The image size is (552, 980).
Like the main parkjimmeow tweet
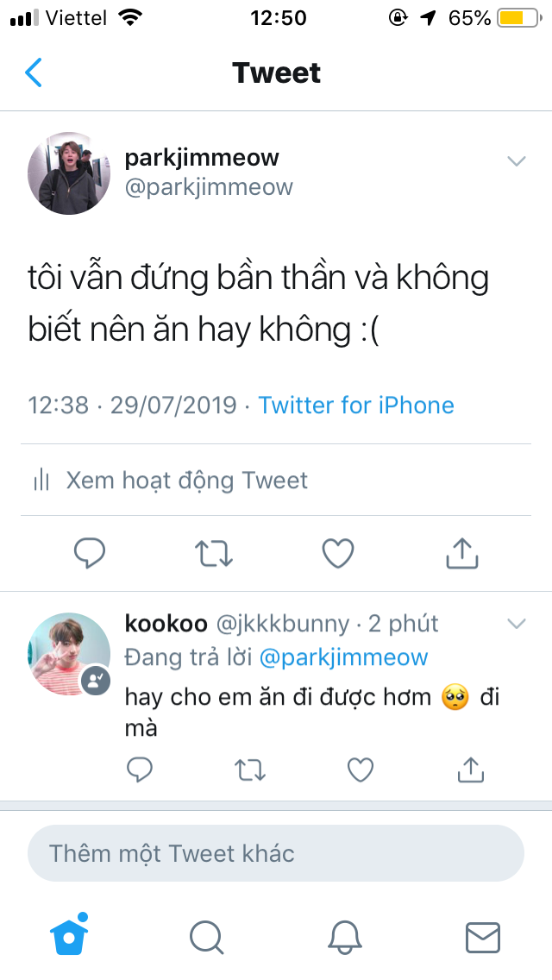coord(337,553)
